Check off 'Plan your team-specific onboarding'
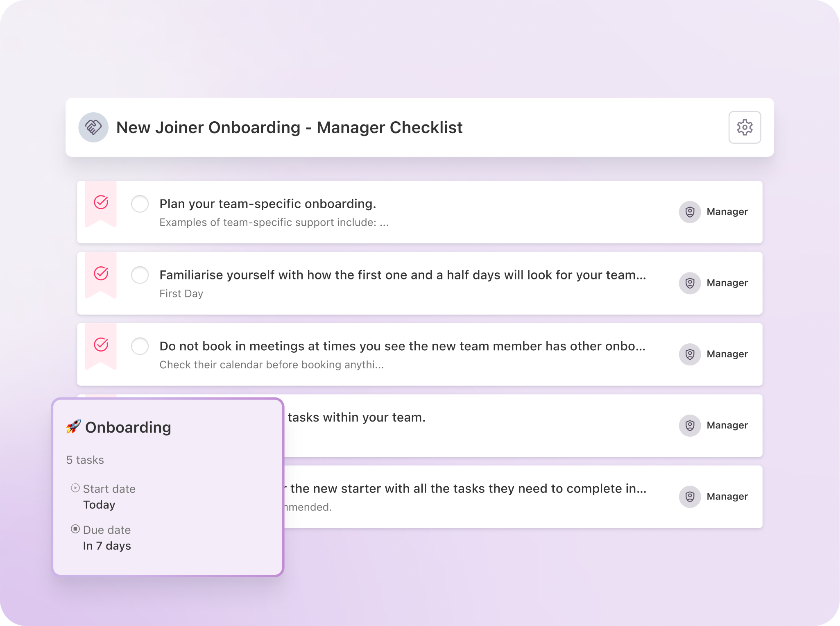840x626 pixels. 140,204
